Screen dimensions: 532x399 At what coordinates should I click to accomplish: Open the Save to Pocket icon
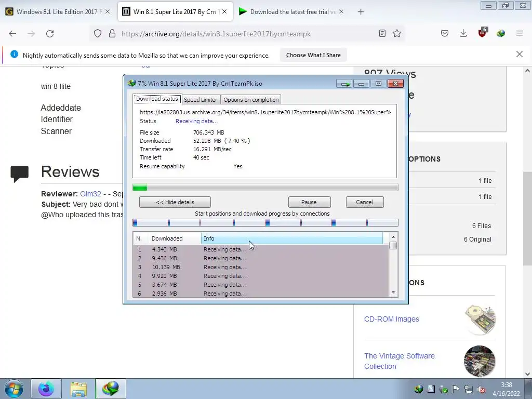pos(445,33)
